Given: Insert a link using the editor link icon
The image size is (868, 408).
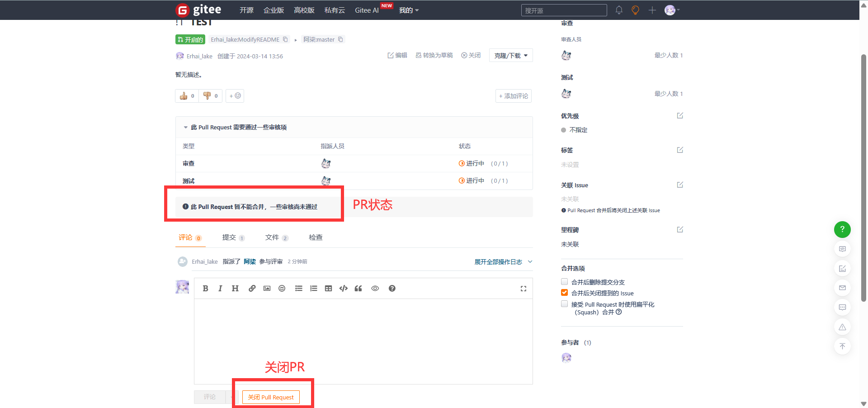Looking at the screenshot, I should pyautogui.click(x=252, y=289).
